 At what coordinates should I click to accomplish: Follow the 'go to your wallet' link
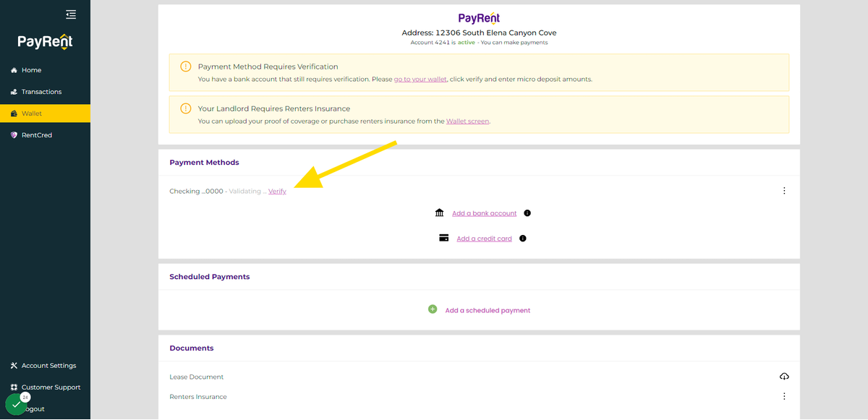pyautogui.click(x=420, y=79)
